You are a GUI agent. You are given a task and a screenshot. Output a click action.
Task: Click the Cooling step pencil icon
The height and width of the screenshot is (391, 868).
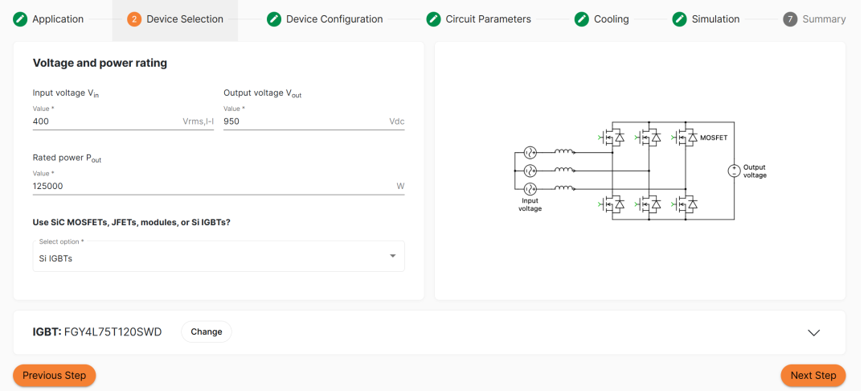tap(582, 19)
